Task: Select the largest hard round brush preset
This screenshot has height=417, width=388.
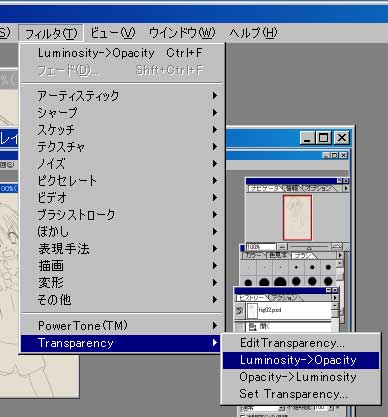Action: (280, 282)
